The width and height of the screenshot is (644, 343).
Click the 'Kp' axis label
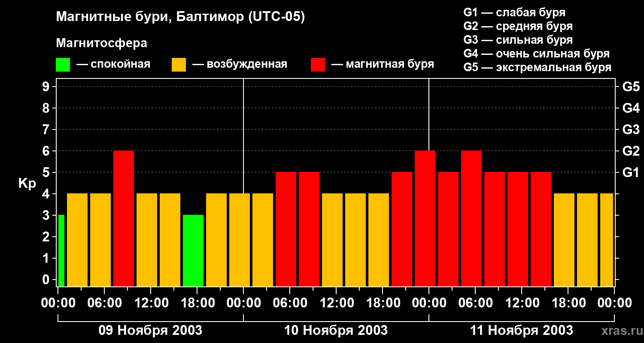27,184
